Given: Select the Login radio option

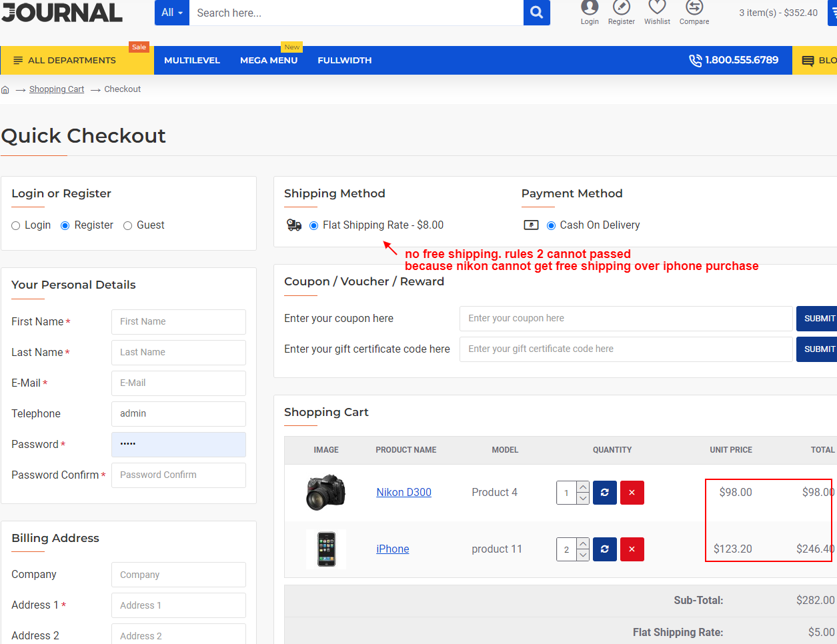Looking at the screenshot, I should click(x=16, y=226).
